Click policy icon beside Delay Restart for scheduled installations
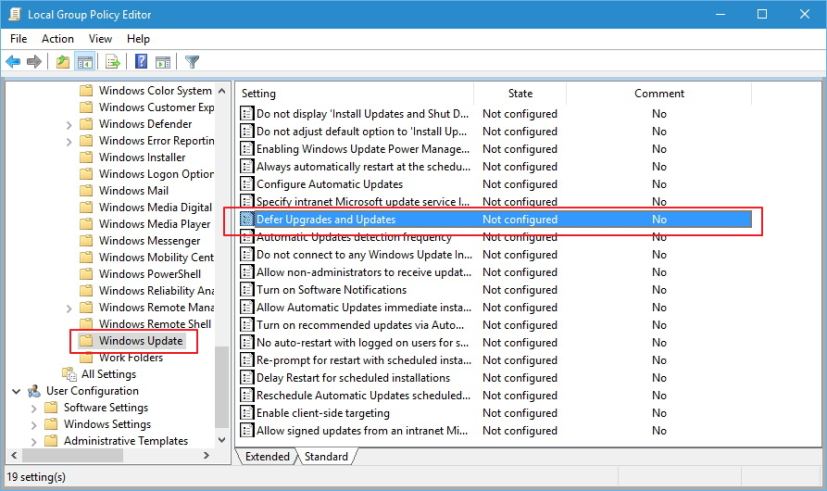Image resolution: width=827 pixels, height=491 pixels. [246, 378]
